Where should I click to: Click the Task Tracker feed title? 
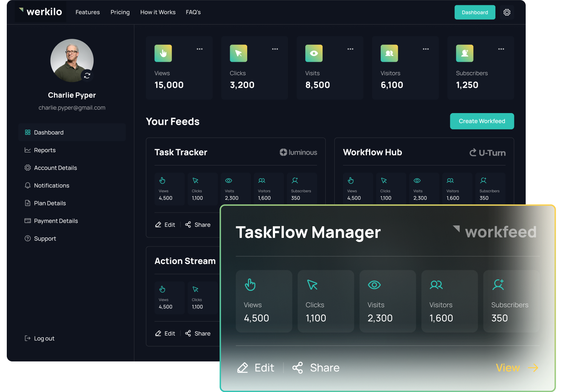(181, 152)
